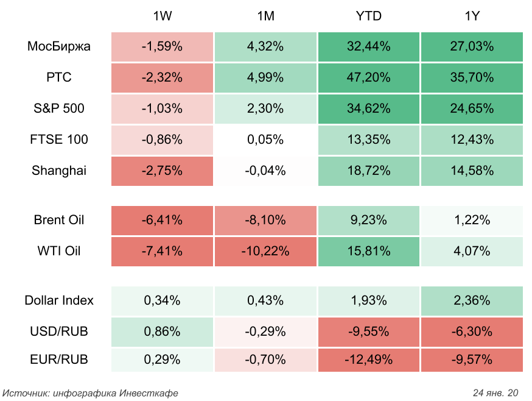
Task: Click the EUR/RUB row label
Action: pos(59,360)
